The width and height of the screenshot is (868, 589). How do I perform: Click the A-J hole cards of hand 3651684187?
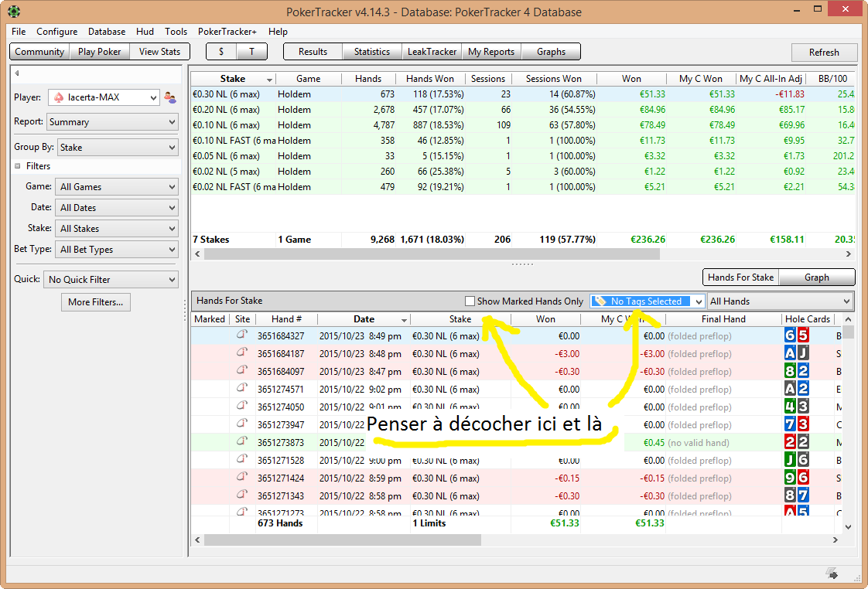pyautogui.click(x=797, y=352)
